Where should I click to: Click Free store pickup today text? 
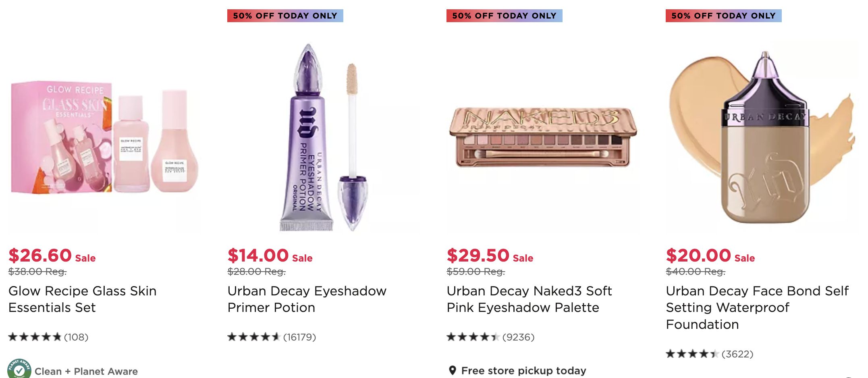tap(523, 370)
